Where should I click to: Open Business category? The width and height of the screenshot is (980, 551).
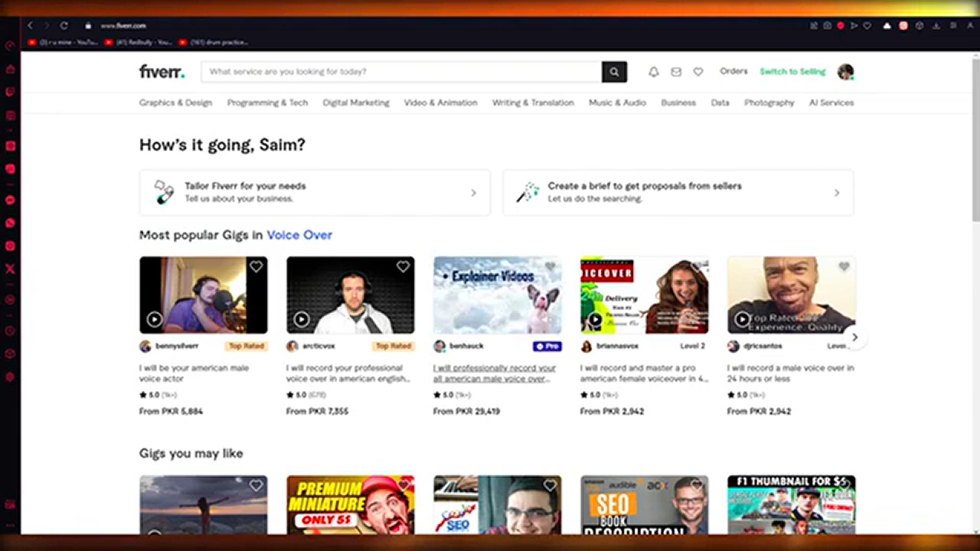[678, 103]
